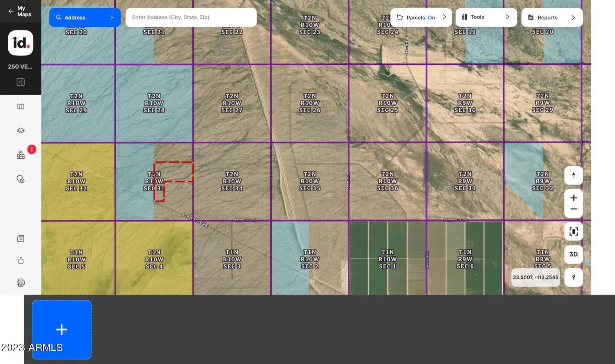
Task: Click the save snapshot icon in sidebar
Action: pos(21,239)
